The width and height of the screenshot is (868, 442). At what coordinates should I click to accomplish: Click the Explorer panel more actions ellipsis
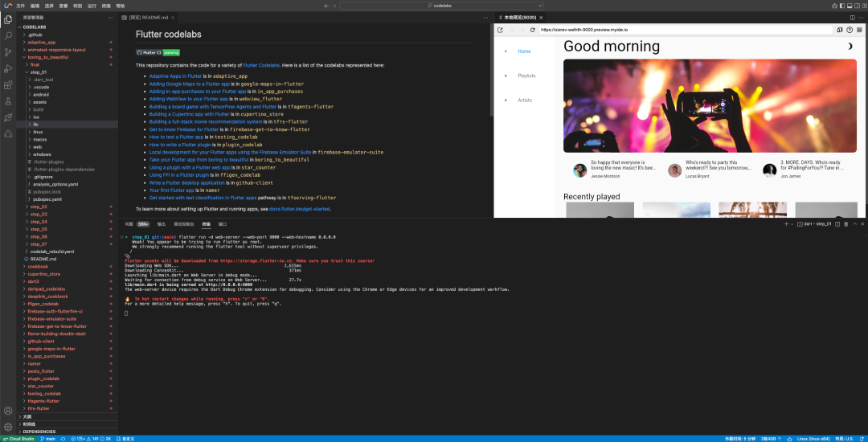[111, 18]
